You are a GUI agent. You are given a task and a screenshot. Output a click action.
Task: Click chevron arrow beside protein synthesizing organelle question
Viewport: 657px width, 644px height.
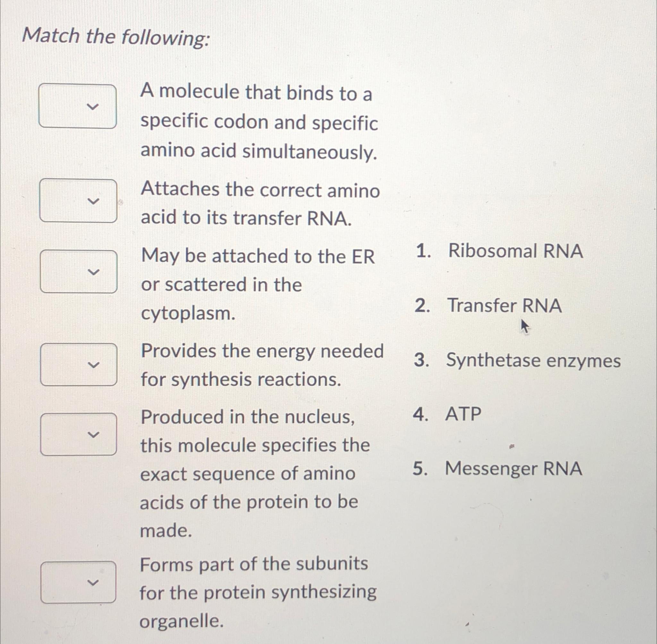tap(93, 582)
